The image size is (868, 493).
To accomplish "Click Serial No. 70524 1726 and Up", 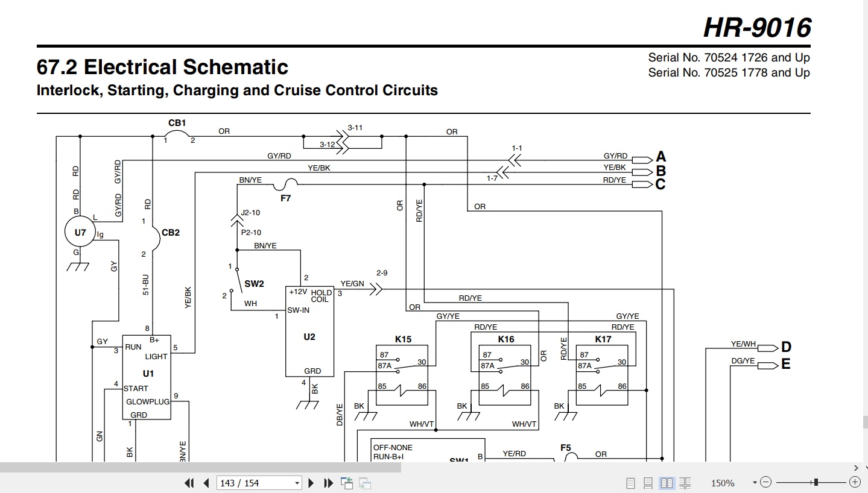I will coord(729,58).
